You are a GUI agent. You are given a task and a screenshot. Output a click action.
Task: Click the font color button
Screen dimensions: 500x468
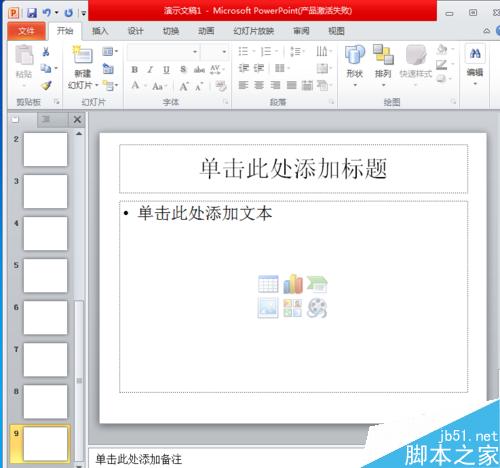coord(135,85)
